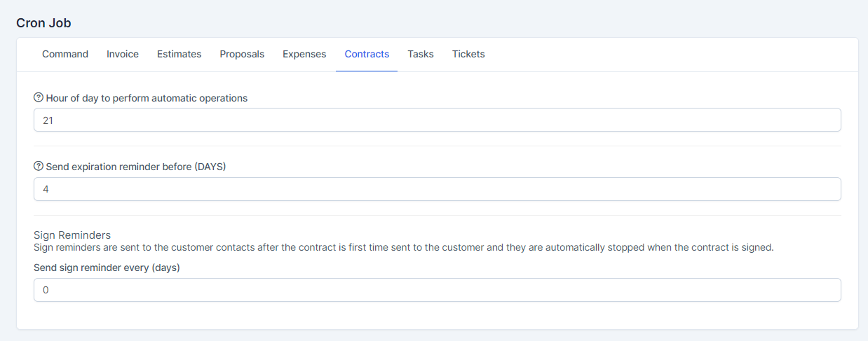
Task: Click the Cron Job page heading
Action: tap(43, 23)
